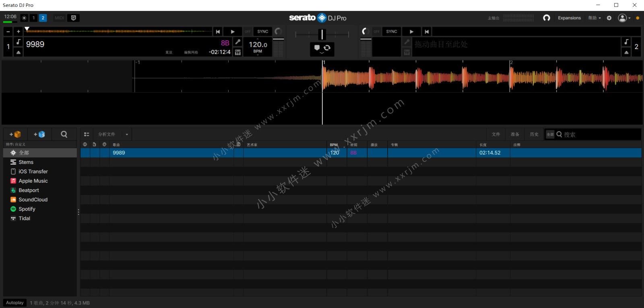Open the headphone cue icon in the top bar

546,18
